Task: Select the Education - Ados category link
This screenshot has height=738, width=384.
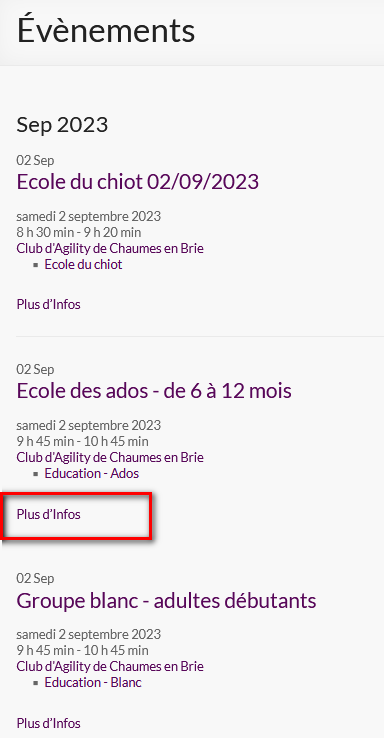Action: pyautogui.click(x=92, y=473)
